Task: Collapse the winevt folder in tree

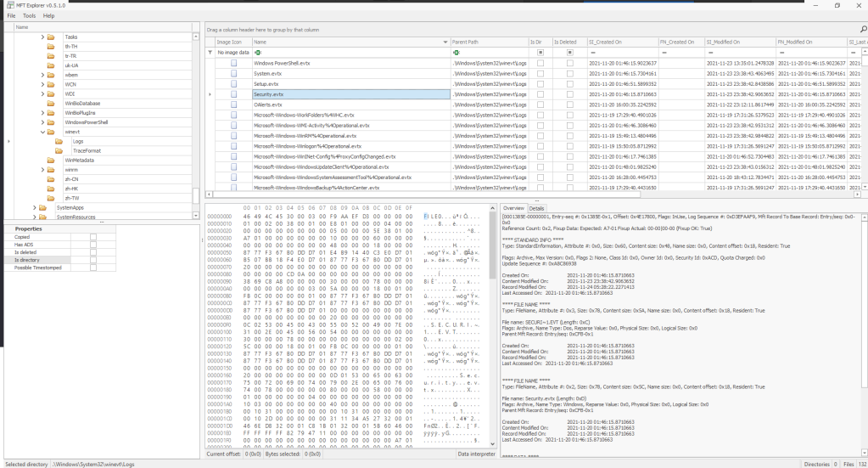Action: click(x=42, y=132)
